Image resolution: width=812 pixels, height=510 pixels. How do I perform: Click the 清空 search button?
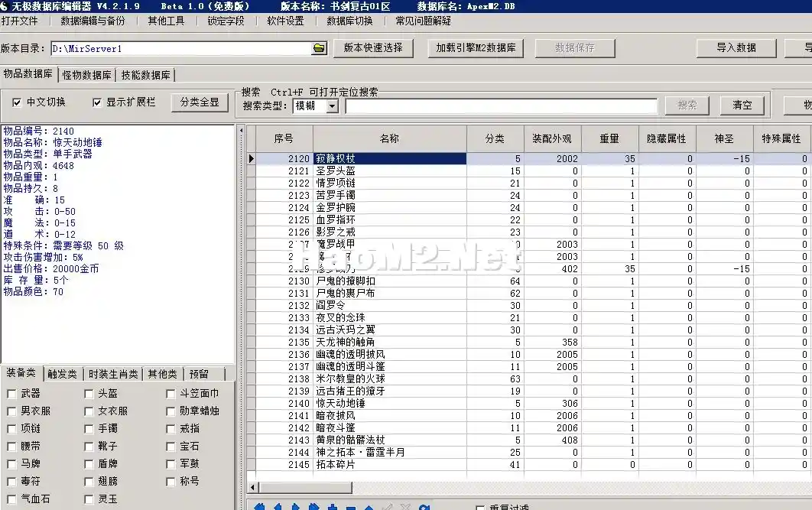[742, 105]
